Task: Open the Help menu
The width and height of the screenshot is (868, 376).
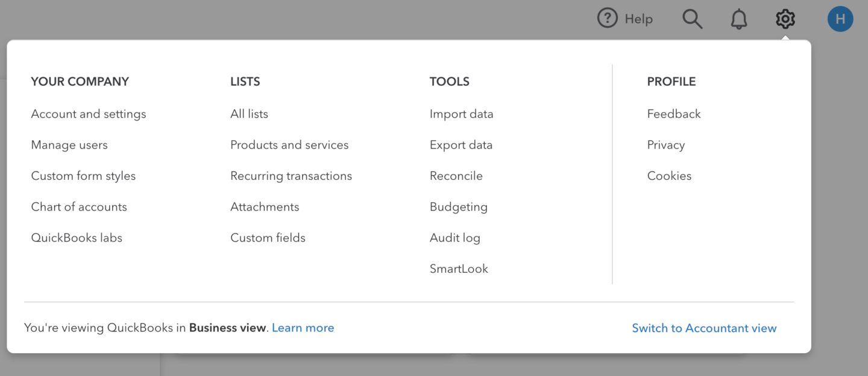Action: tap(625, 19)
